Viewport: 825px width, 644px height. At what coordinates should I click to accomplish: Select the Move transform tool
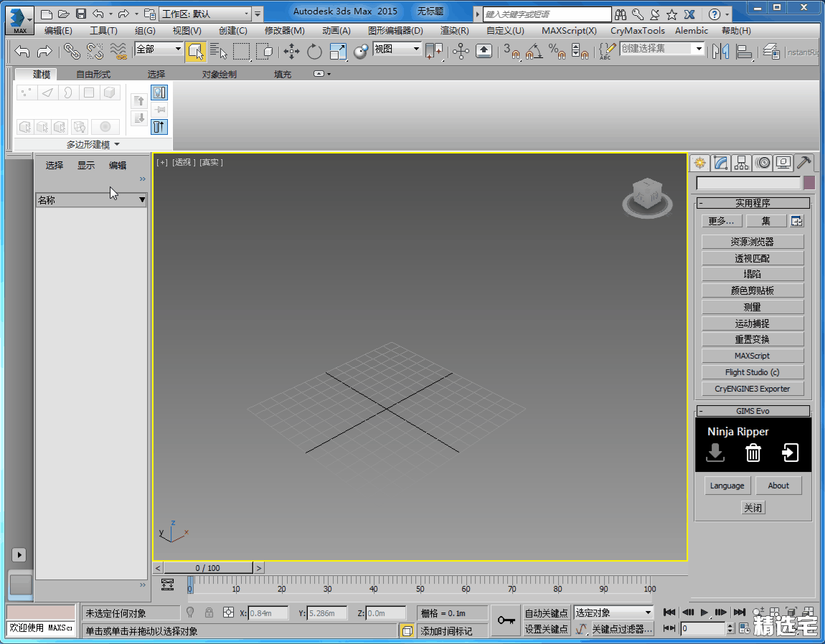coord(291,51)
